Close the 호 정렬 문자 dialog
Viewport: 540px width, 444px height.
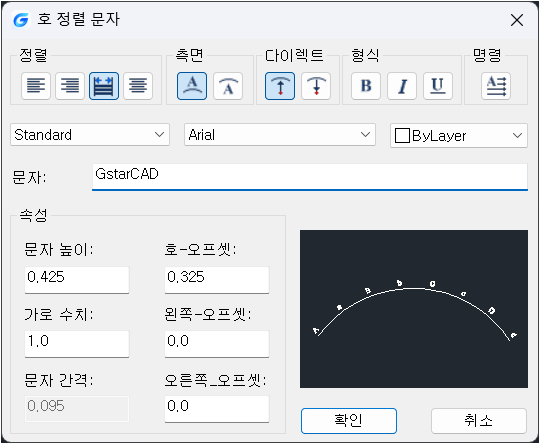pyautogui.click(x=517, y=20)
